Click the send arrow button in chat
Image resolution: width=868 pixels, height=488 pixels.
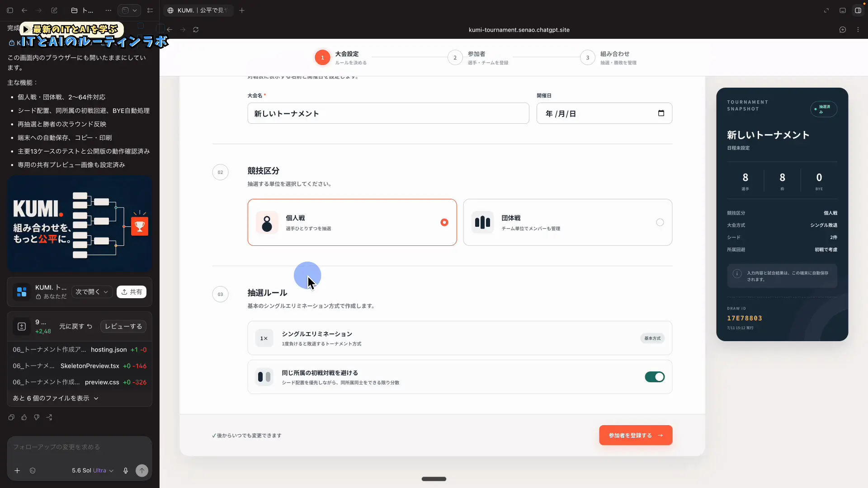point(142,470)
